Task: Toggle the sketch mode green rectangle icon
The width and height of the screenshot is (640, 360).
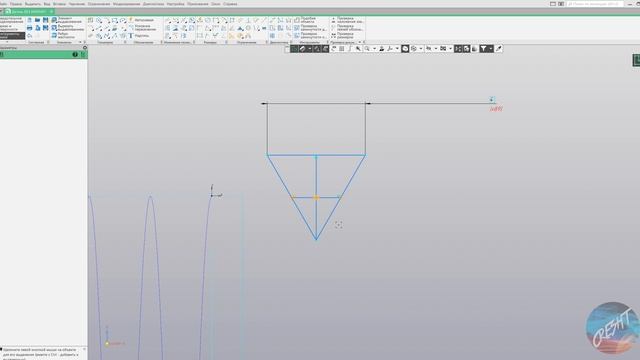Action: [x=294, y=49]
